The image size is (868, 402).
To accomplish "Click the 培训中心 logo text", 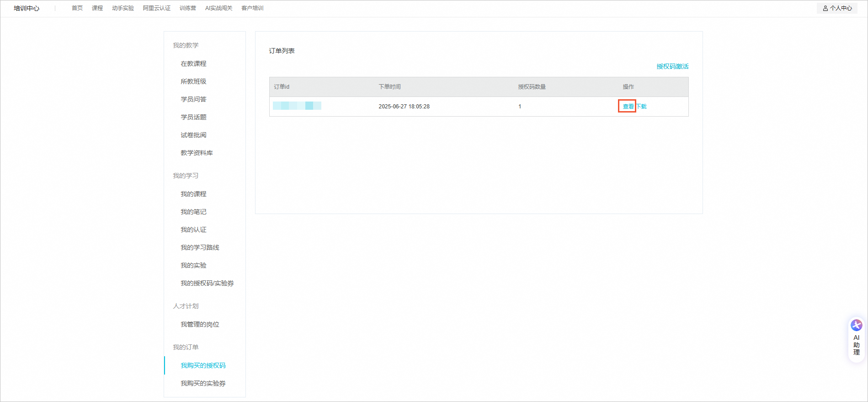I will (x=27, y=8).
